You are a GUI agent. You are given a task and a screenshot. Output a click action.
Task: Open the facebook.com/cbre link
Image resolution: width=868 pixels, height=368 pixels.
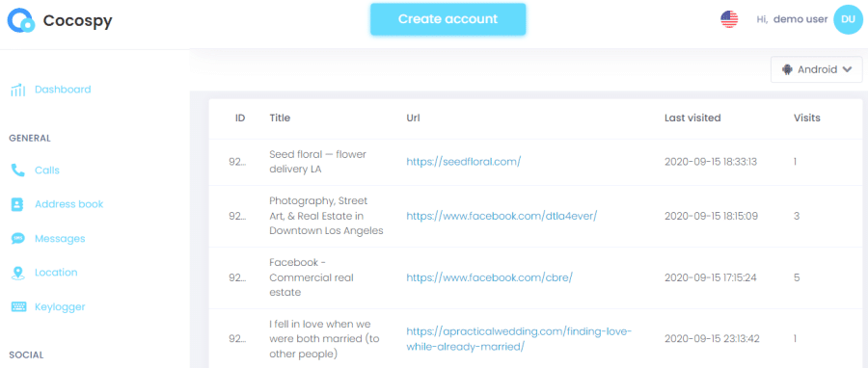(x=489, y=277)
